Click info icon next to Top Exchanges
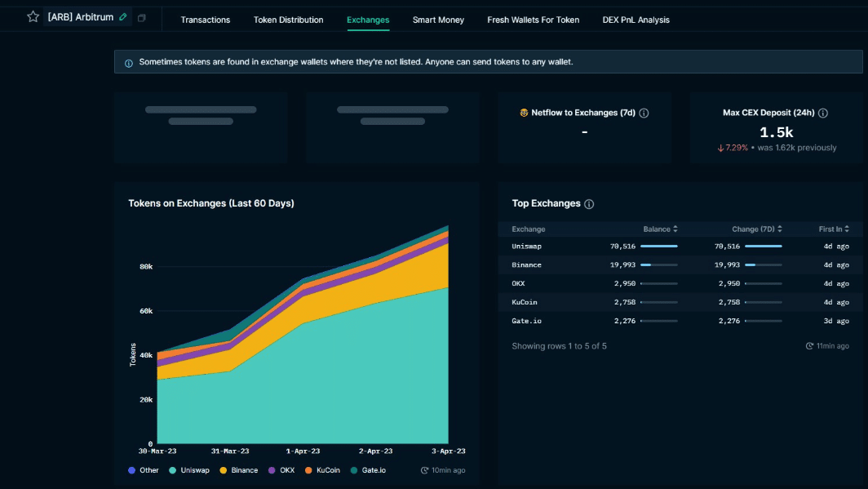The width and height of the screenshot is (868, 489). click(589, 204)
